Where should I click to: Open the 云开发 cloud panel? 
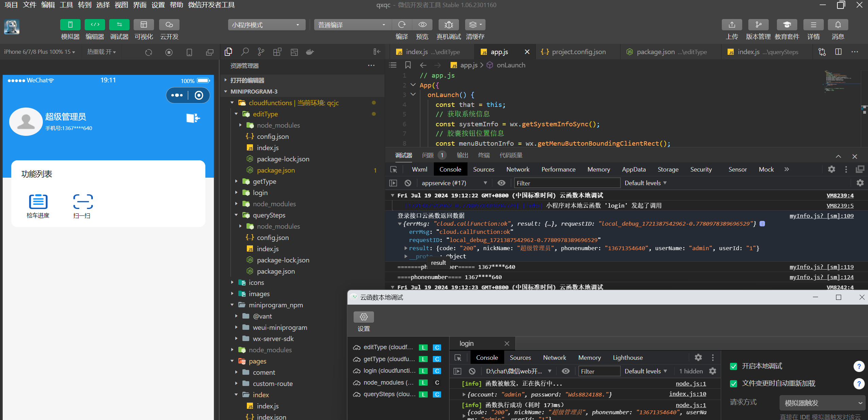pos(169,25)
